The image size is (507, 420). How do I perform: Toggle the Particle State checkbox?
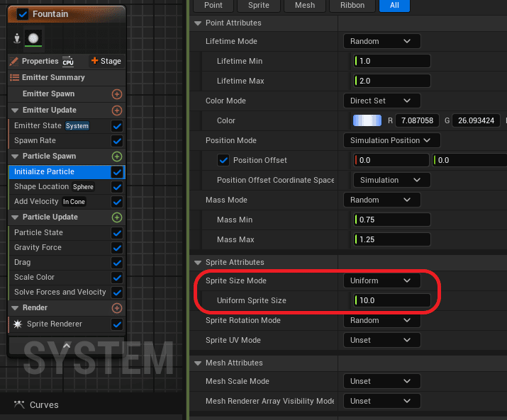pos(117,232)
